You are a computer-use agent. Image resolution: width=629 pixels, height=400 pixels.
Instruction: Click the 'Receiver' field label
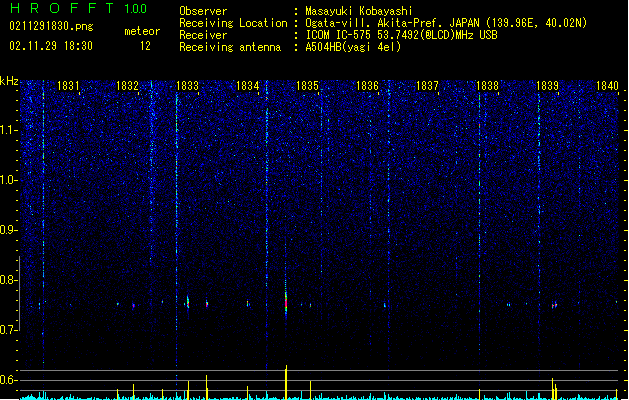[x=203, y=35]
